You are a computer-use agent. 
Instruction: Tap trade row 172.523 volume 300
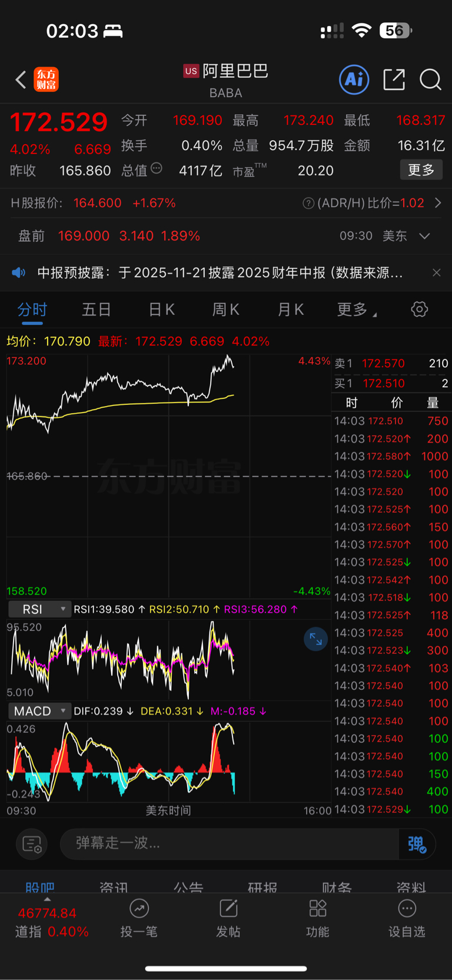pyautogui.click(x=391, y=650)
